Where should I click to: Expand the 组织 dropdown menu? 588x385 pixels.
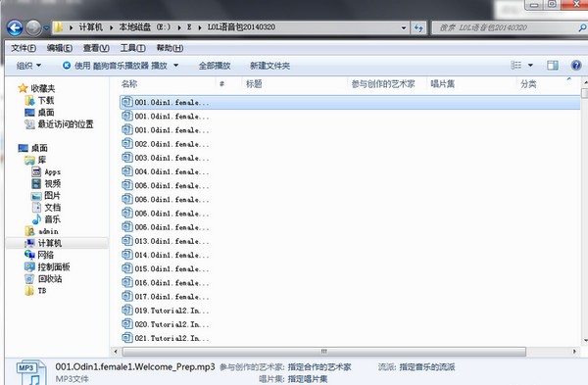28,66
